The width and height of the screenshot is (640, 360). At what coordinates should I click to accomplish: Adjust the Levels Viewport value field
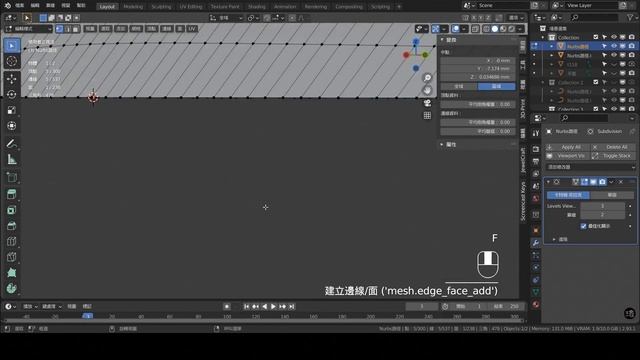(602, 206)
